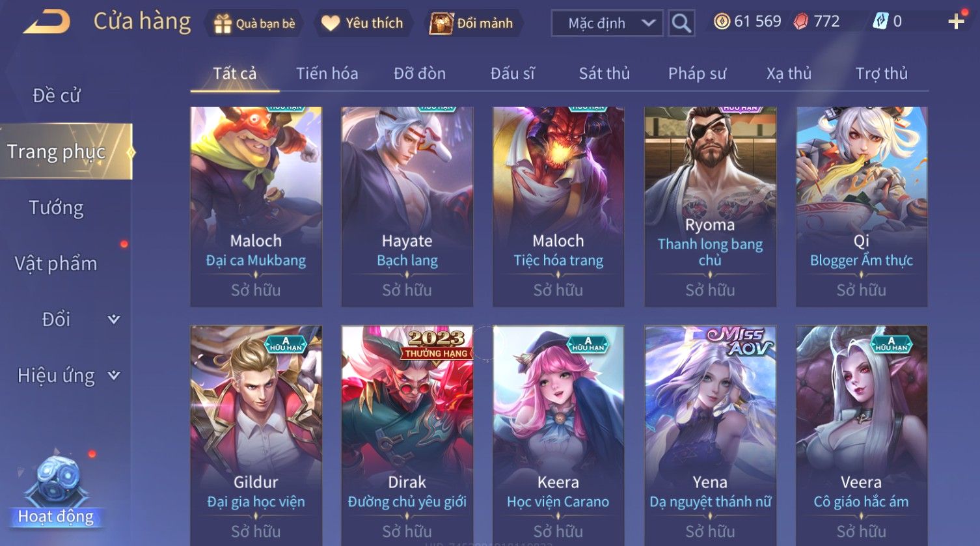
Task: Select the Yena Dạ nguyệt thánh nữ card
Action: coord(710,435)
